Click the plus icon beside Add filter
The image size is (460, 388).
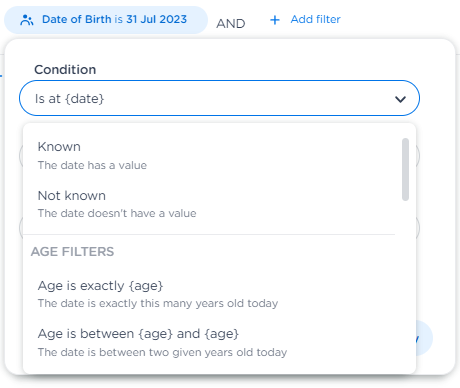pos(275,20)
